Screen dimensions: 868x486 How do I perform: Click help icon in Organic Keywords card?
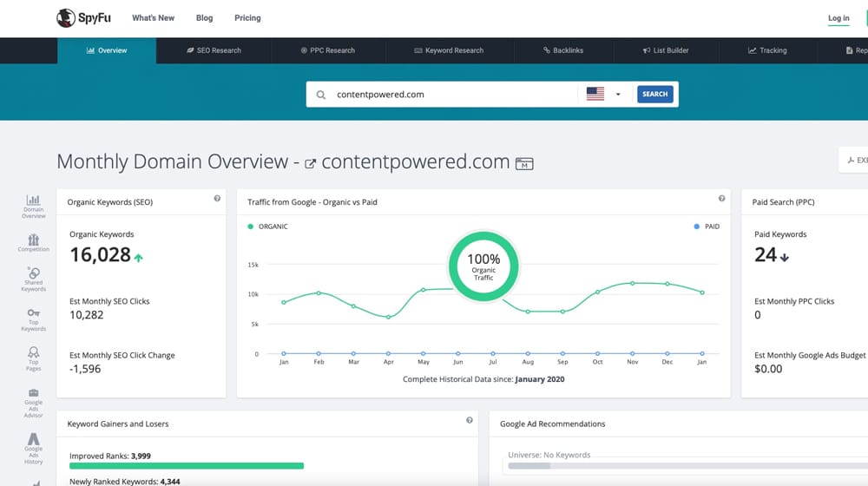pyautogui.click(x=217, y=198)
